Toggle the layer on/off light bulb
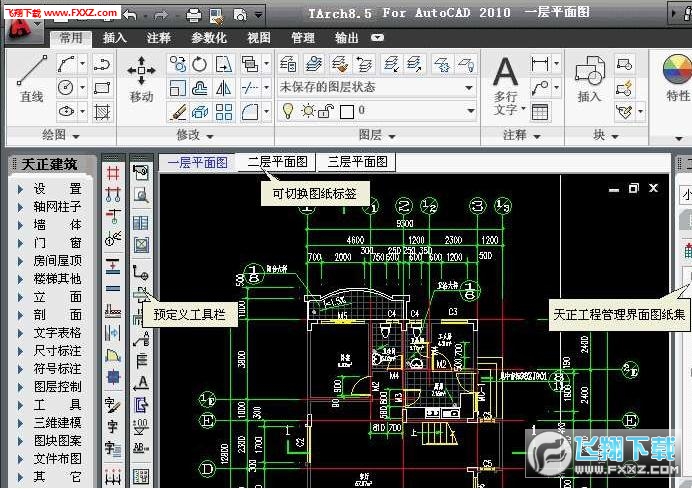The height and width of the screenshot is (489, 692). 288,110
